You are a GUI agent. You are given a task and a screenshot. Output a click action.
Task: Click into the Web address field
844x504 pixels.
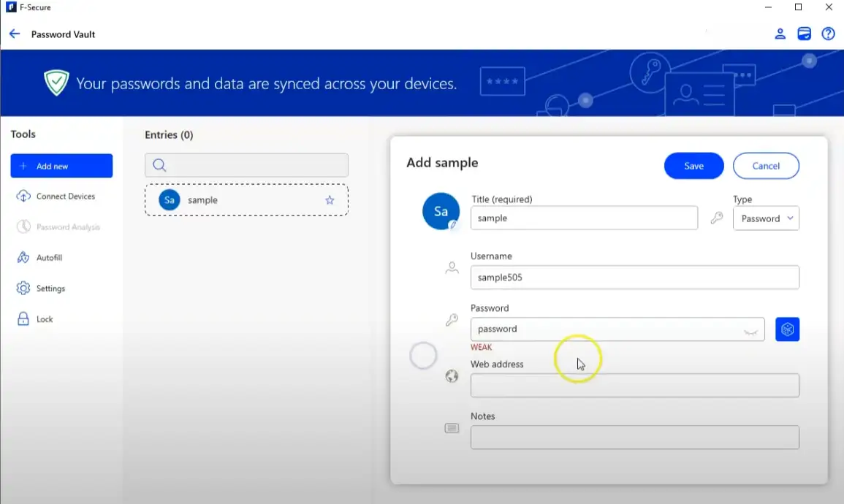634,386
